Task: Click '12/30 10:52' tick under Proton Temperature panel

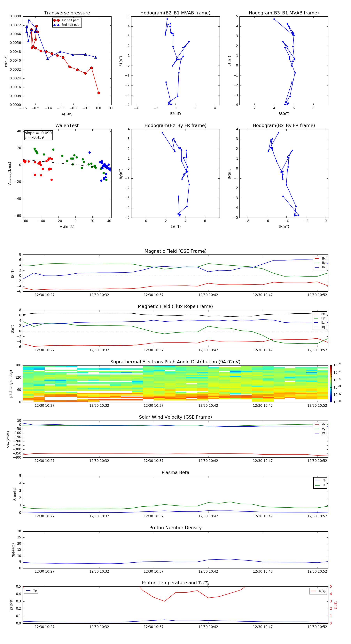Action: 317,627
